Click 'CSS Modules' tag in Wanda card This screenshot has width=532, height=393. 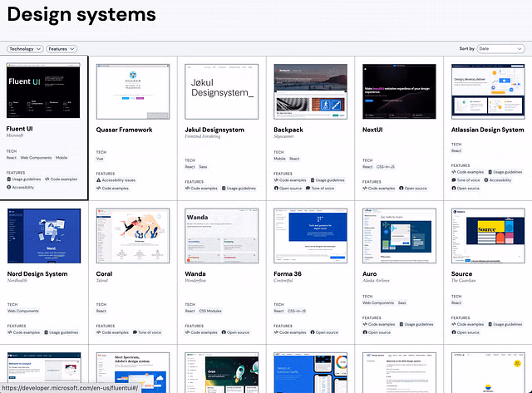210,311
